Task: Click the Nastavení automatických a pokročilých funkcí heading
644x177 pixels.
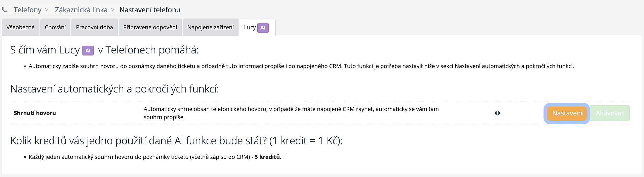Action: (114, 89)
